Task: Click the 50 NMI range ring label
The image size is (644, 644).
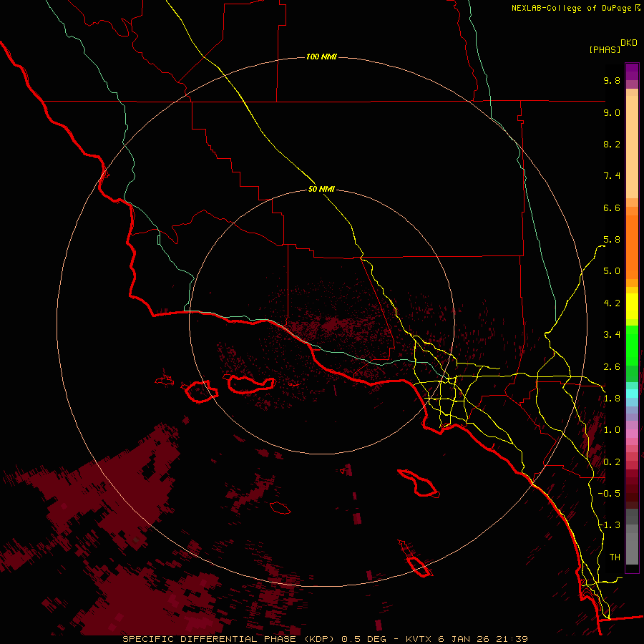Action: coord(321,190)
